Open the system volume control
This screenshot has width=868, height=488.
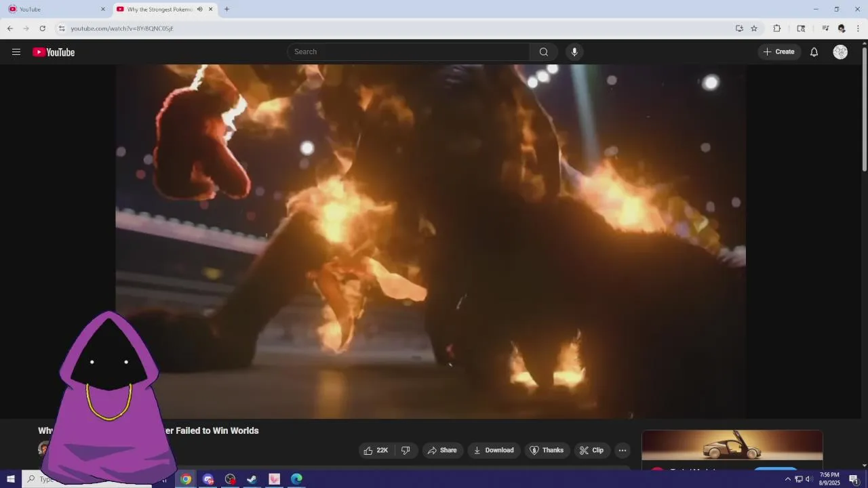pos(808,479)
